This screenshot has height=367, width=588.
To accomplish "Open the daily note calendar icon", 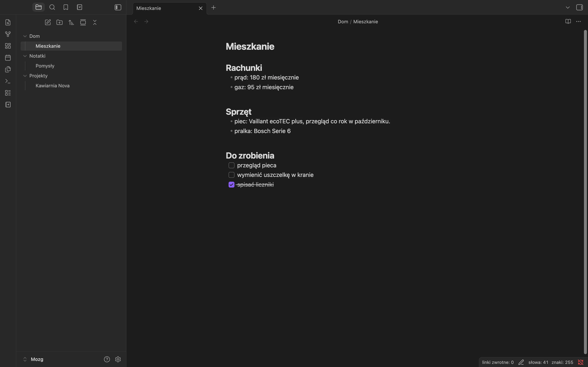I will [x=8, y=58].
